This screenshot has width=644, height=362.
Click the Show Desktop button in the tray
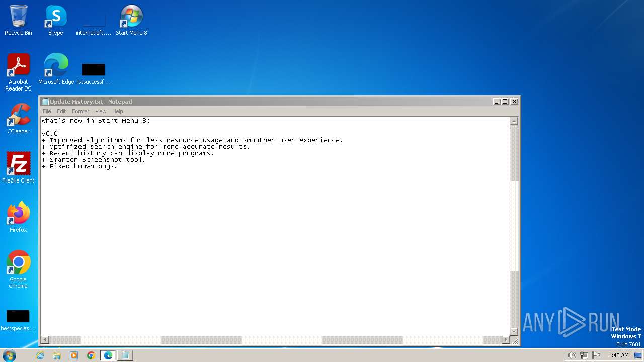click(638, 355)
